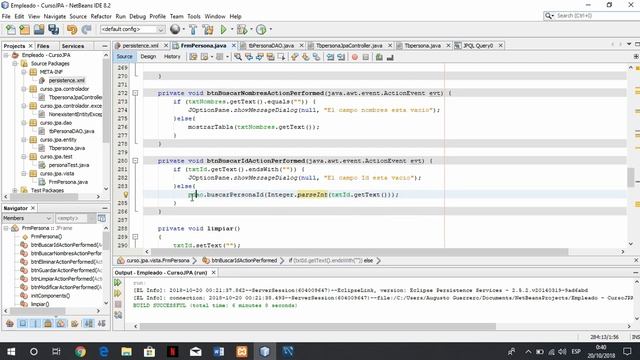Click the editor vertical scrollbar thumb
640x360 pixels.
coord(631,177)
